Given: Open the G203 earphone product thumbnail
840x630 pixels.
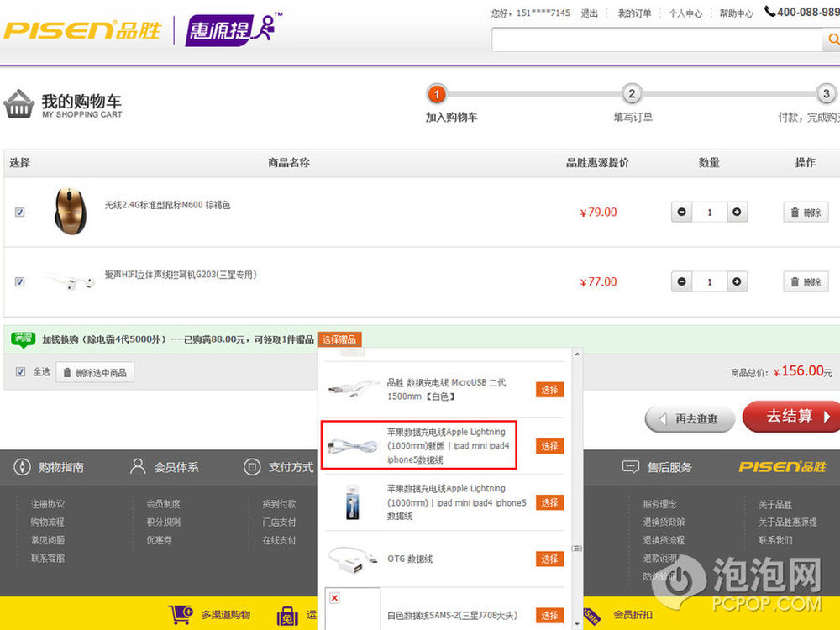Looking at the screenshot, I should 70,281.
